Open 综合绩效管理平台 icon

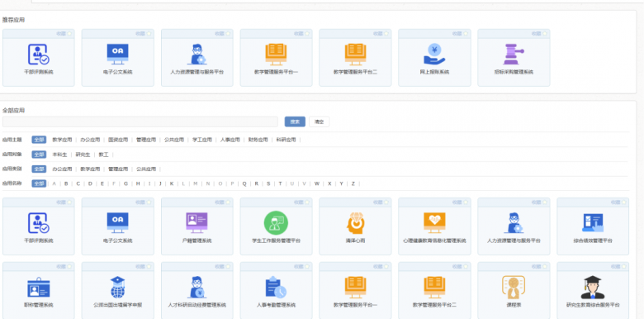[x=593, y=223]
